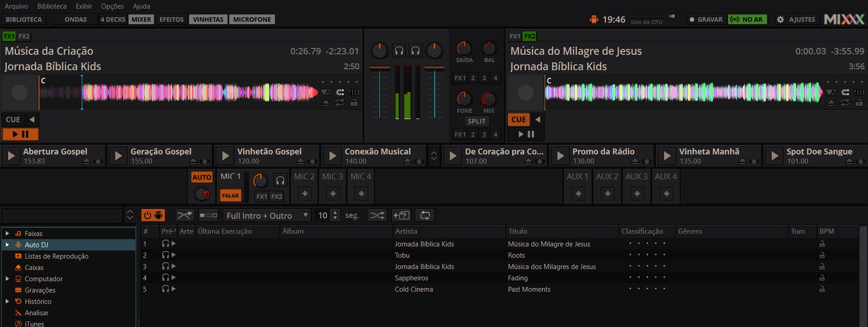The image size is (868, 327).
Task: Enable quantize magnet on deck 2
Action: tap(845, 92)
